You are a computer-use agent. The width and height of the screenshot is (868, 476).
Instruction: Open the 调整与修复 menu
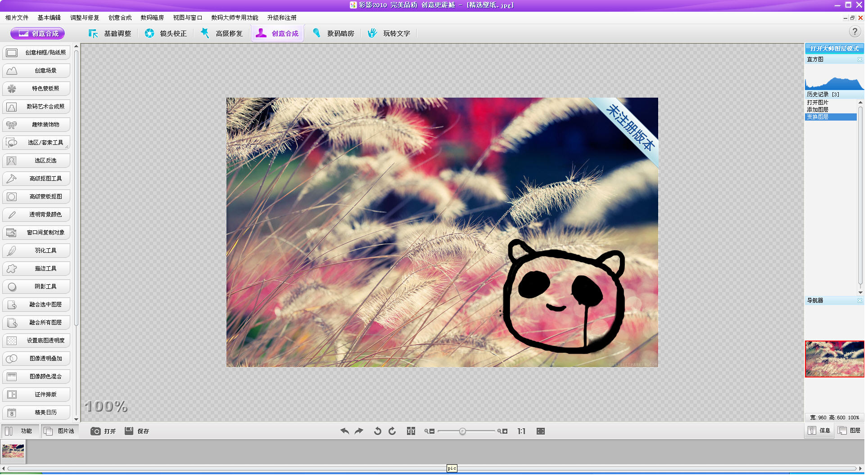click(85, 18)
